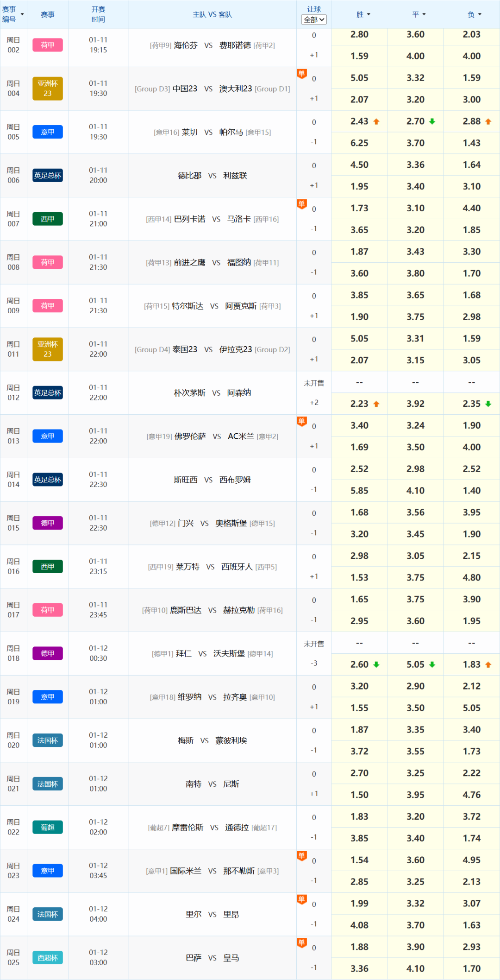500x980 pixels.
Task: Select draw odds 3.24 for 佛罗伦萨 vs AC米兰
Action: point(415,425)
